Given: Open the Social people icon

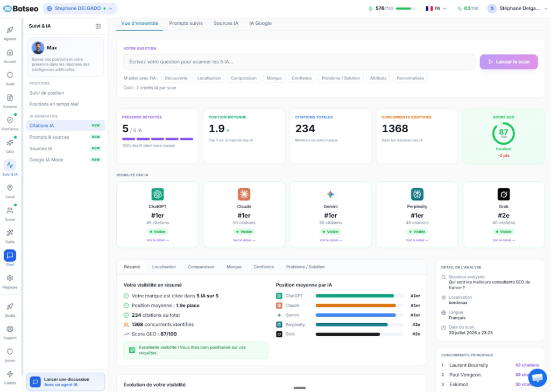Looking at the screenshot, I should point(10,210).
